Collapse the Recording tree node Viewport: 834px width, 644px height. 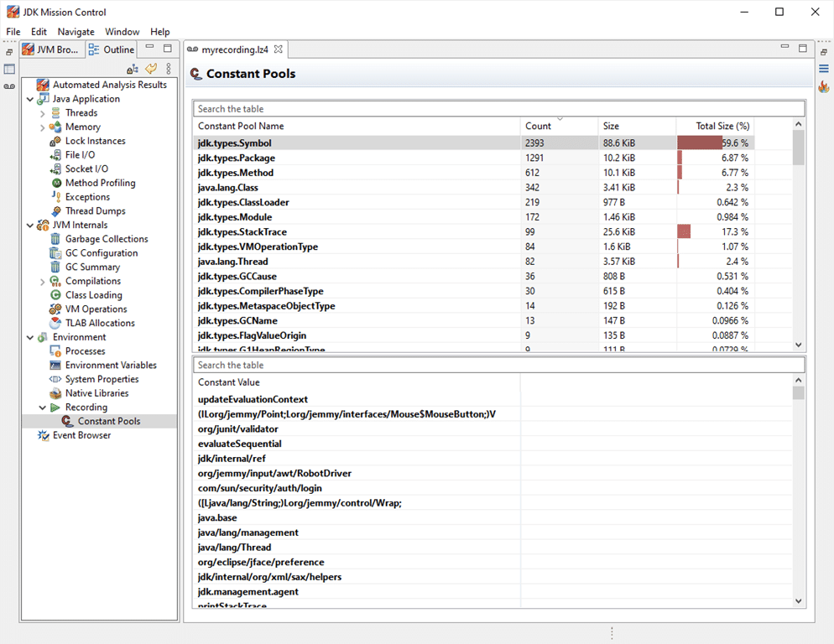pos(43,408)
